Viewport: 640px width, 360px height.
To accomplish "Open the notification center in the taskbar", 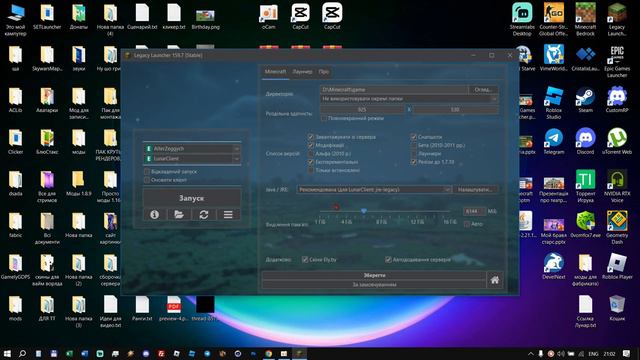I will (x=627, y=353).
